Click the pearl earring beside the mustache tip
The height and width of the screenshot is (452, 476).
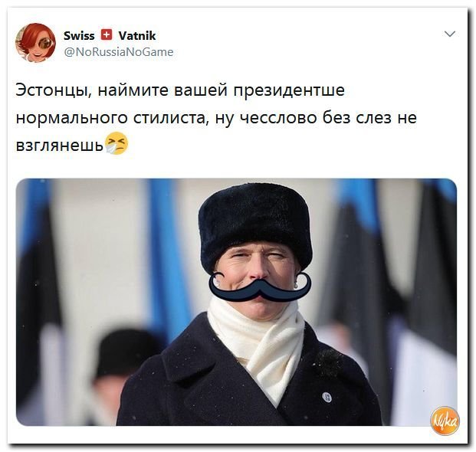pyautogui.click(x=296, y=286)
